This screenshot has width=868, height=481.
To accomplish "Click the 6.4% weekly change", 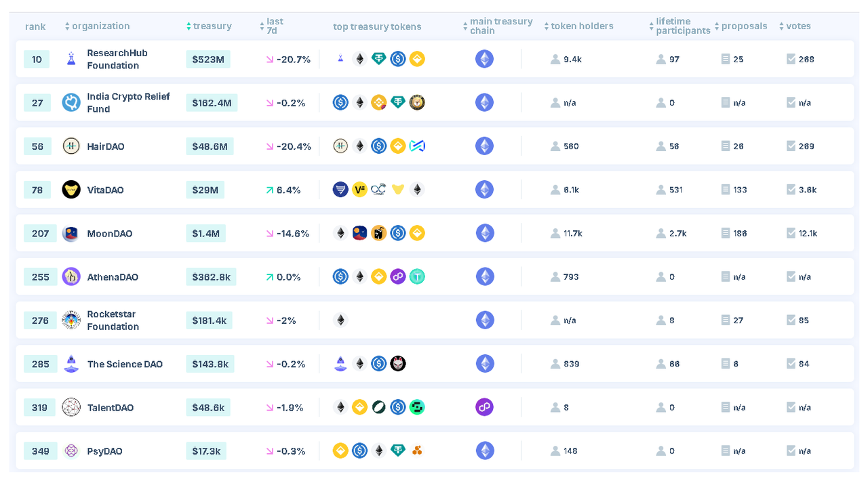I will pyautogui.click(x=283, y=190).
